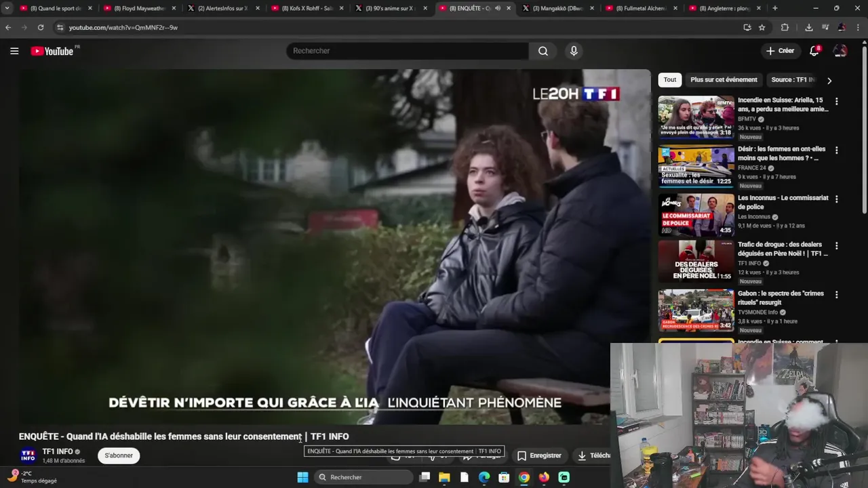This screenshot has height=488, width=868.
Task: Open options for Incendie en Suisse Ariella video
Action: [x=836, y=101]
